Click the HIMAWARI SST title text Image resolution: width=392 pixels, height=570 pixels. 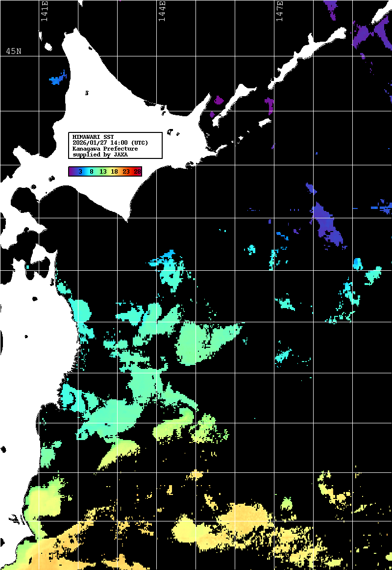(93, 137)
